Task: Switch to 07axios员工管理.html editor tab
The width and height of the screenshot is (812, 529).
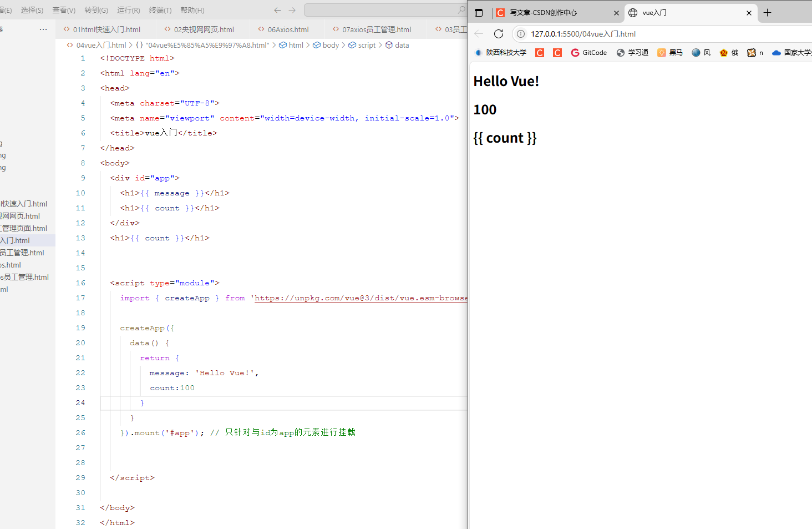Action: [x=372, y=29]
